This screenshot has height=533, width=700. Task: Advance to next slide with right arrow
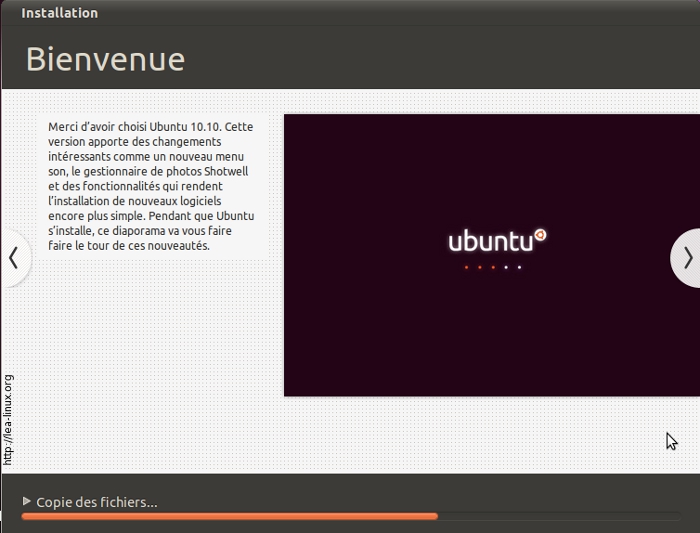coord(687,258)
